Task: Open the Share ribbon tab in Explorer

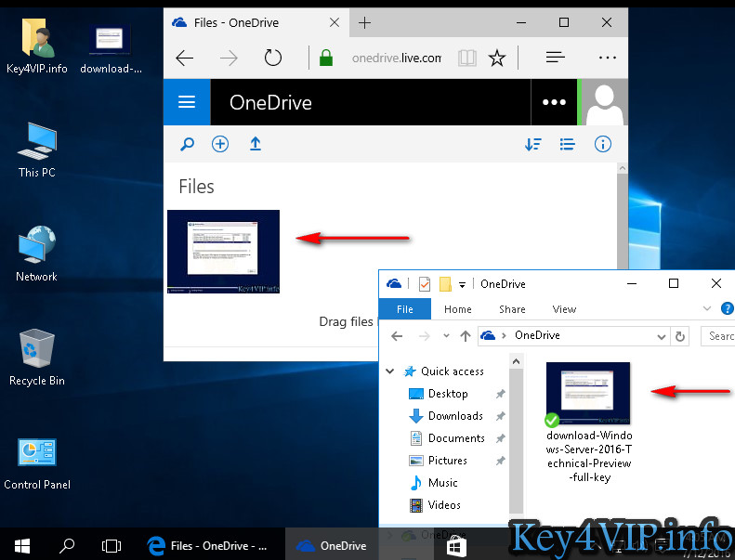Action: point(512,309)
